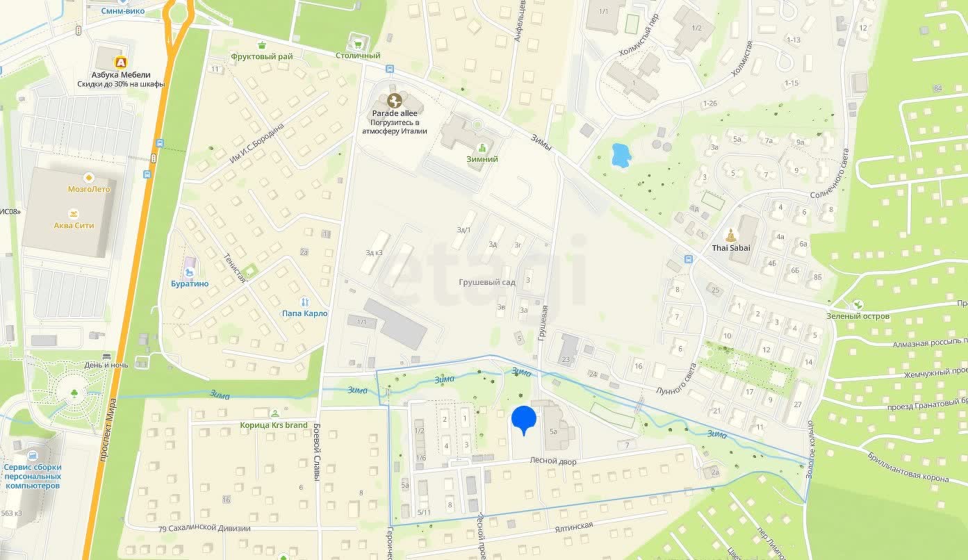Select the Папа Карло restaurant icon
968x560 pixels.
tap(304, 302)
